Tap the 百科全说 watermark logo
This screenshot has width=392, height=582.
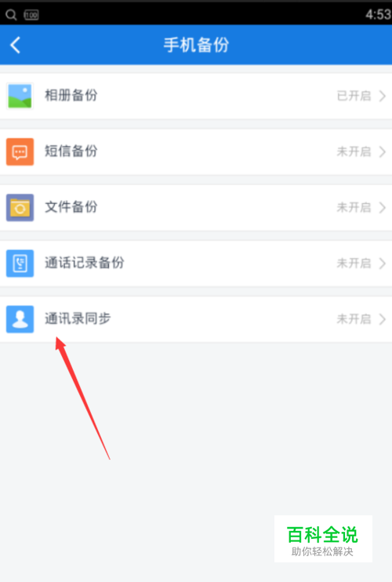tap(323, 539)
